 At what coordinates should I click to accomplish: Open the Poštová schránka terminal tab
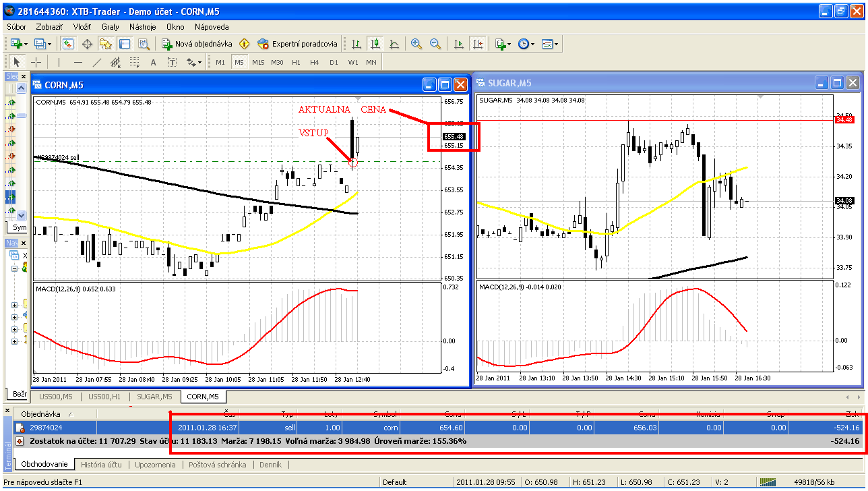pyautogui.click(x=217, y=465)
